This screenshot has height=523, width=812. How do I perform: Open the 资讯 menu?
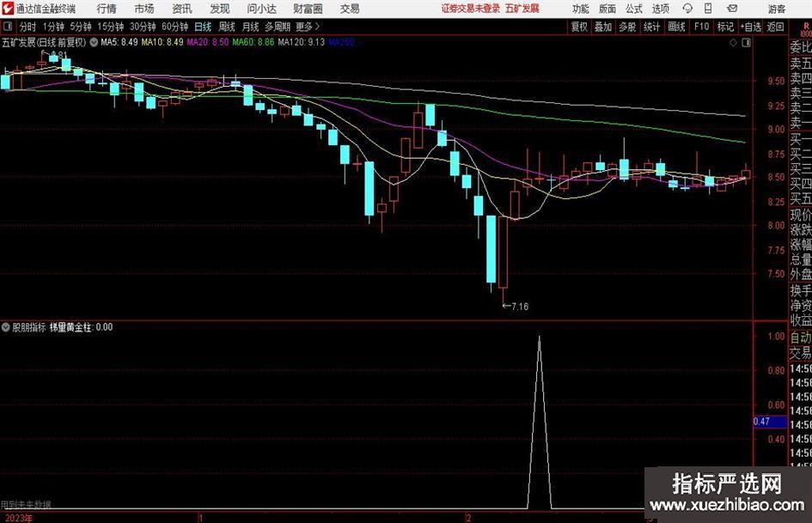(x=182, y=9)
